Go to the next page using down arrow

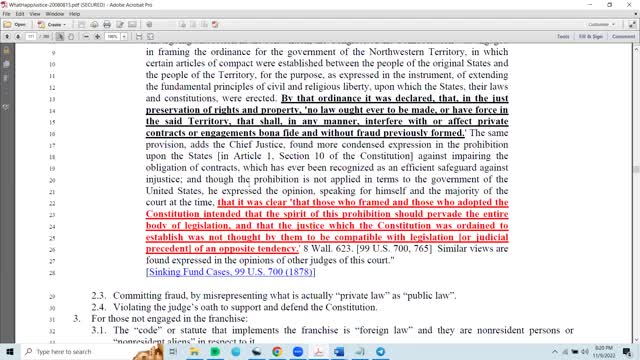[x=18, y=37]
